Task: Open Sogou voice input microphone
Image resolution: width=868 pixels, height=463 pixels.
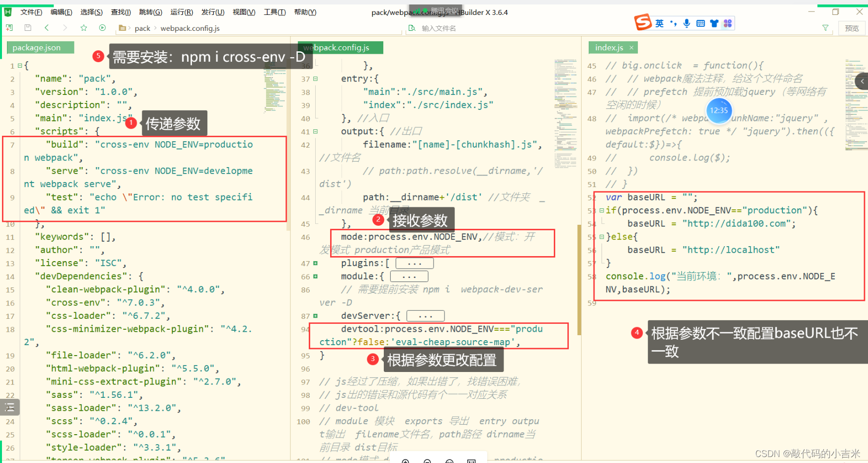Action: (687, 23)
